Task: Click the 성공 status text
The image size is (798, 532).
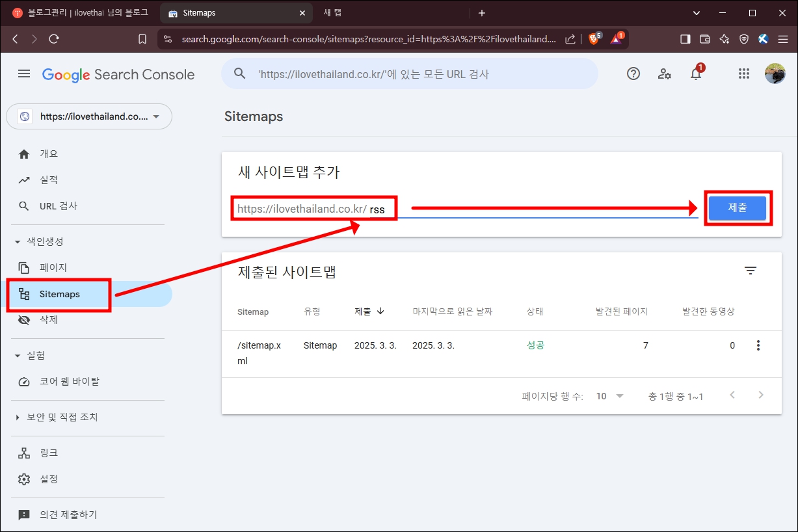Action: (x=535, y=345)
